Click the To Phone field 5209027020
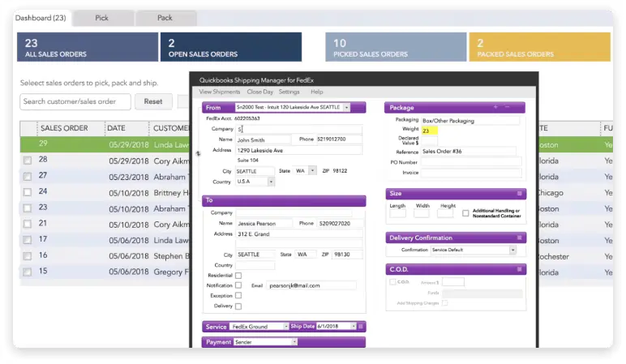 point(340,224)
